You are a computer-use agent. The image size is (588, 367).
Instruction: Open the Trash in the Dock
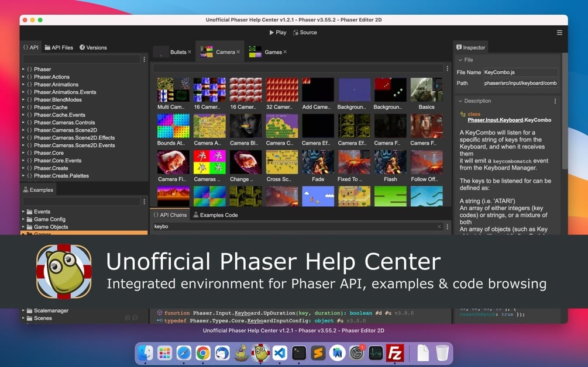click(442, 353)
